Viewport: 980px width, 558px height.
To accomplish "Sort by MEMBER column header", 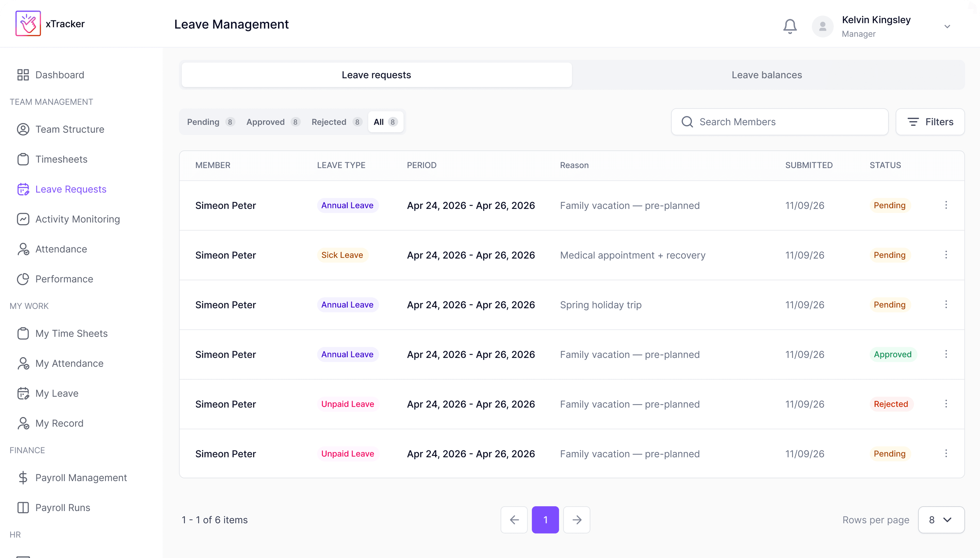I will 213,165.
